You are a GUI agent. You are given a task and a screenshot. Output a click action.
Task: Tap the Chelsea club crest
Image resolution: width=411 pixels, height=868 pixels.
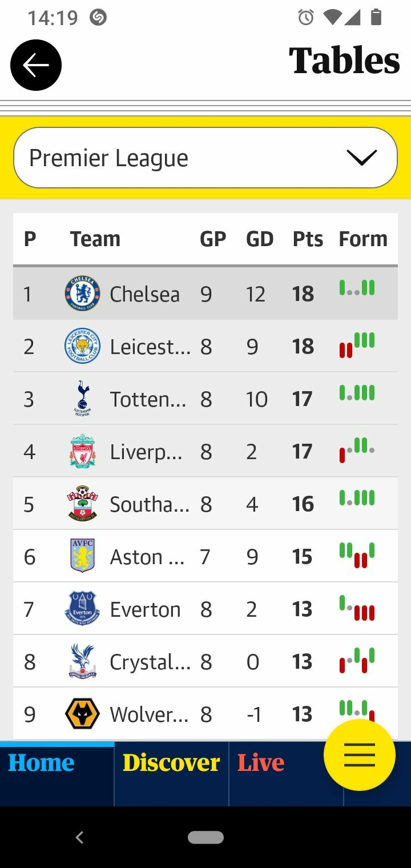[82, 294]
